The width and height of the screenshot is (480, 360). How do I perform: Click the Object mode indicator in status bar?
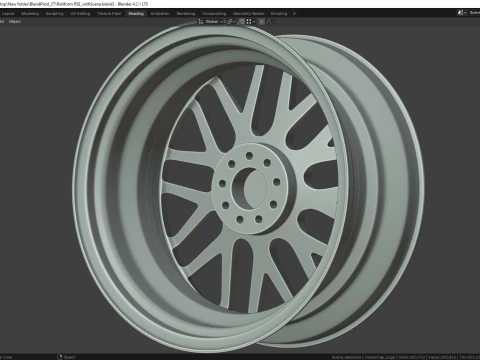tap(69, 357)
